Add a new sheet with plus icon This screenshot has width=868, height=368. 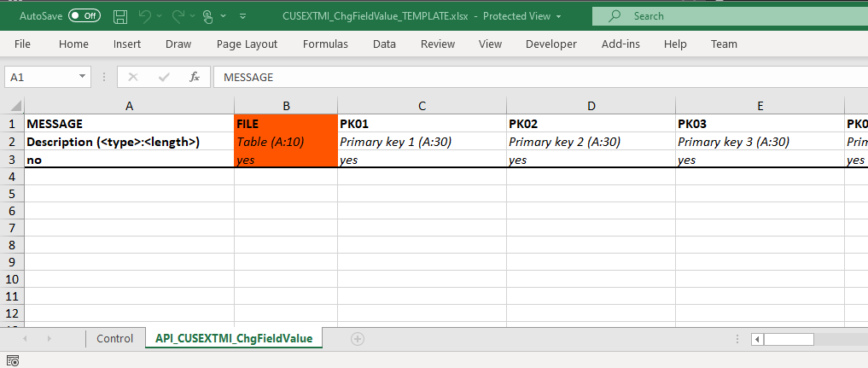point(358,339)
